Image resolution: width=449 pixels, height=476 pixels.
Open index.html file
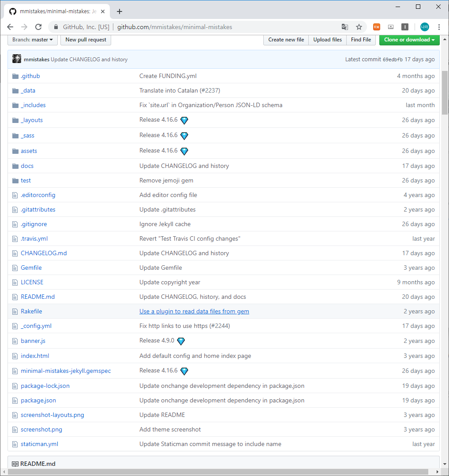tap(35, 356)
